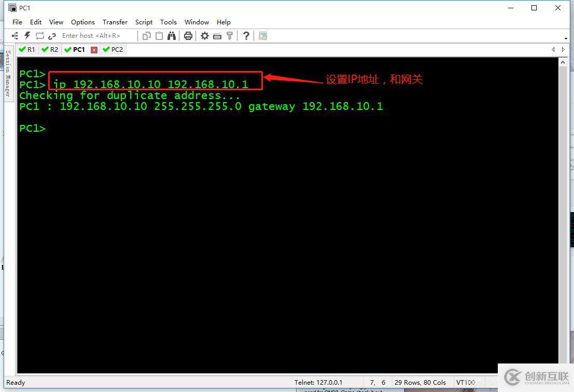Open the Options menu

click(x=83, y=22)
